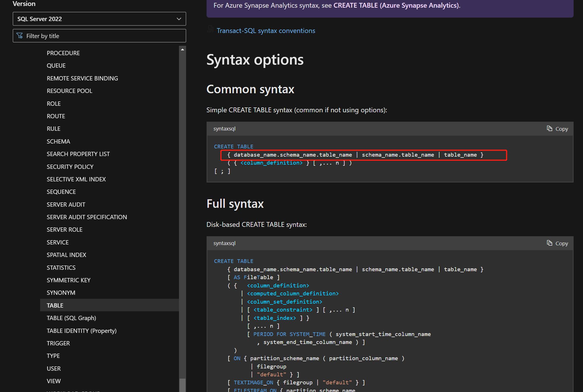Image resolution: width=583 pixels, height=392 pixels.
Task: Click the sidebar scrollbar thumb at the bottom
Action: click(182, 385)
